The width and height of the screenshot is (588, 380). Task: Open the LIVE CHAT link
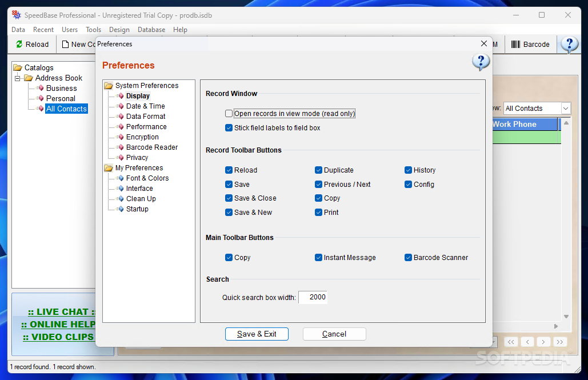click(x=62, y=312)
